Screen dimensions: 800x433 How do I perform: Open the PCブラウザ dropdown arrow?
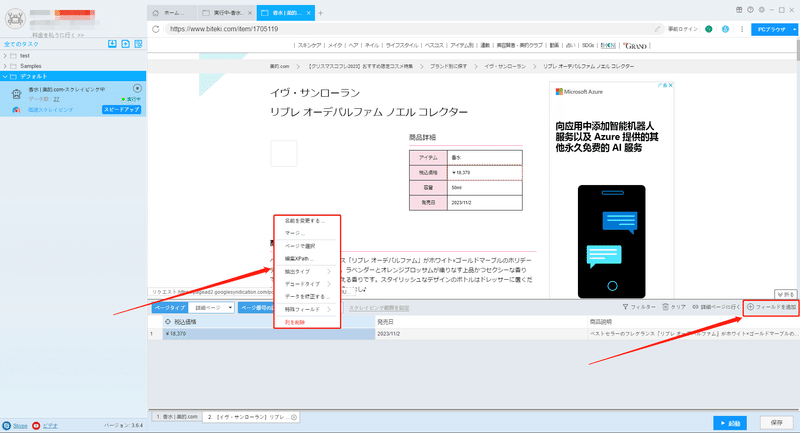coord(794,30)
